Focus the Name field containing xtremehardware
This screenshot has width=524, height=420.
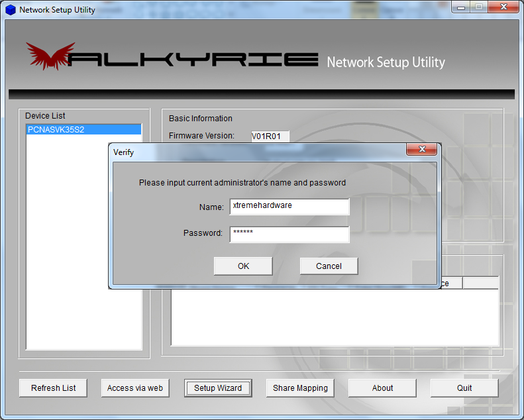289,207
